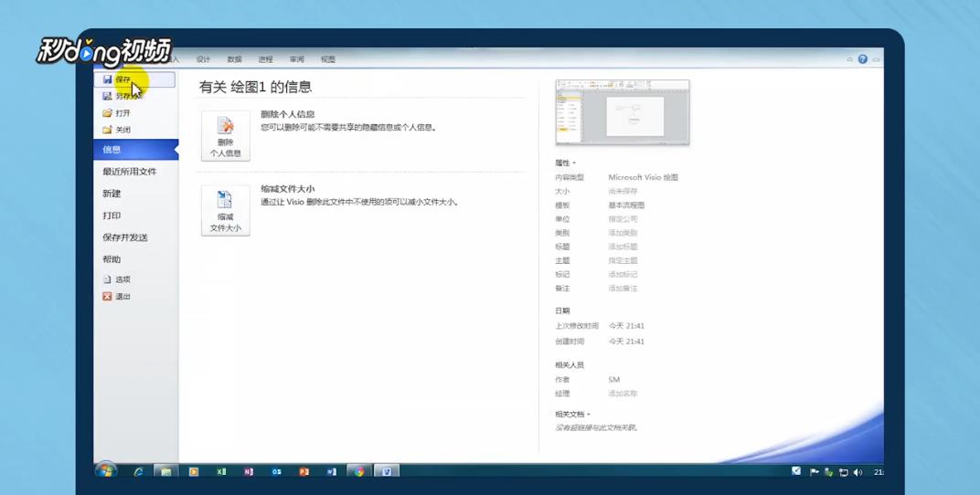Image resolution: width=980 pixels, height=495 pixels.
Task: Open 最近所用文件 (Recent files)
Action: [x=130, y=172]
